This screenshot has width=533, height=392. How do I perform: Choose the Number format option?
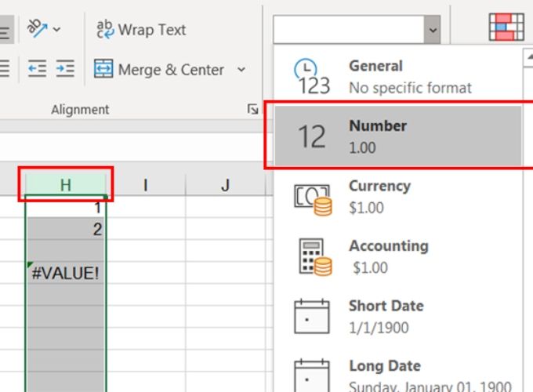click(398, 136)
